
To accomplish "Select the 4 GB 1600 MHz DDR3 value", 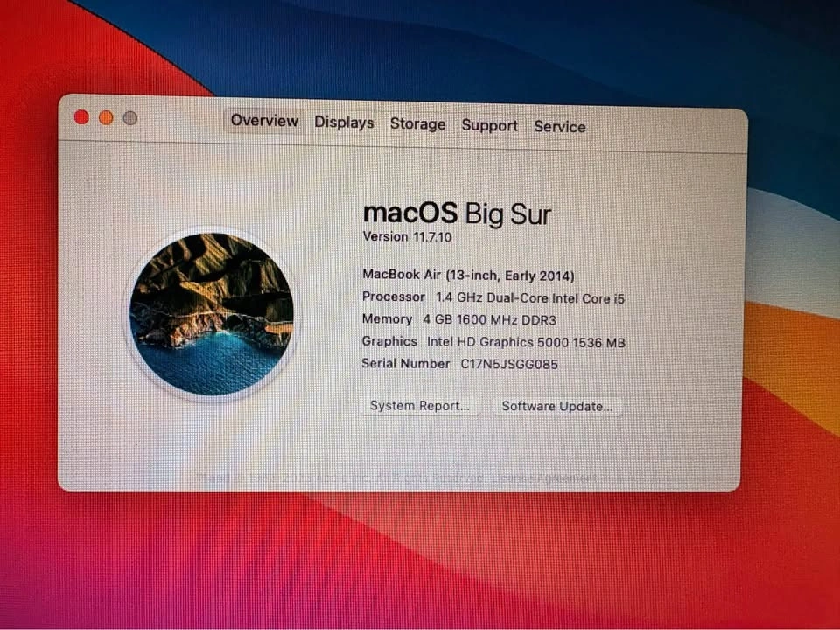I will [x=490, y=320].
